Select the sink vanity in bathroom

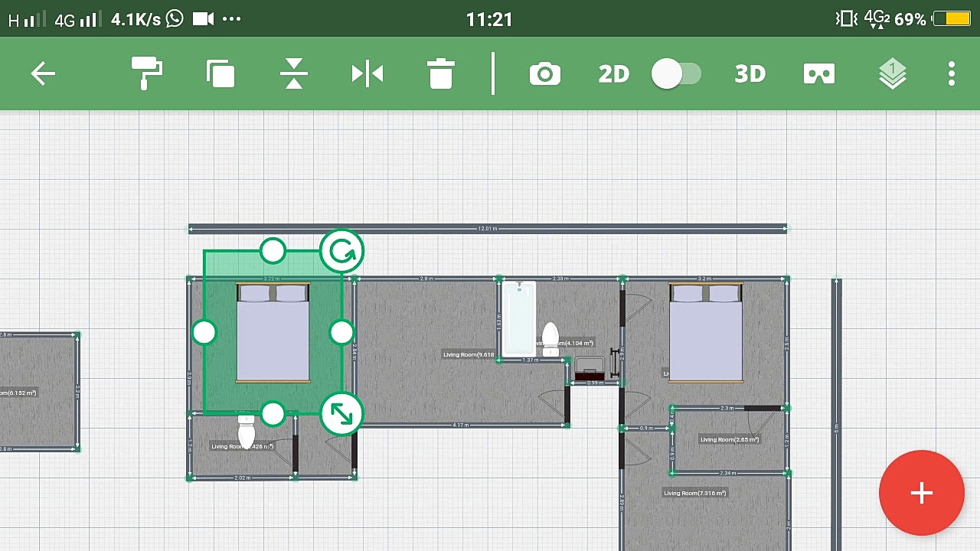tap(590, 369)
